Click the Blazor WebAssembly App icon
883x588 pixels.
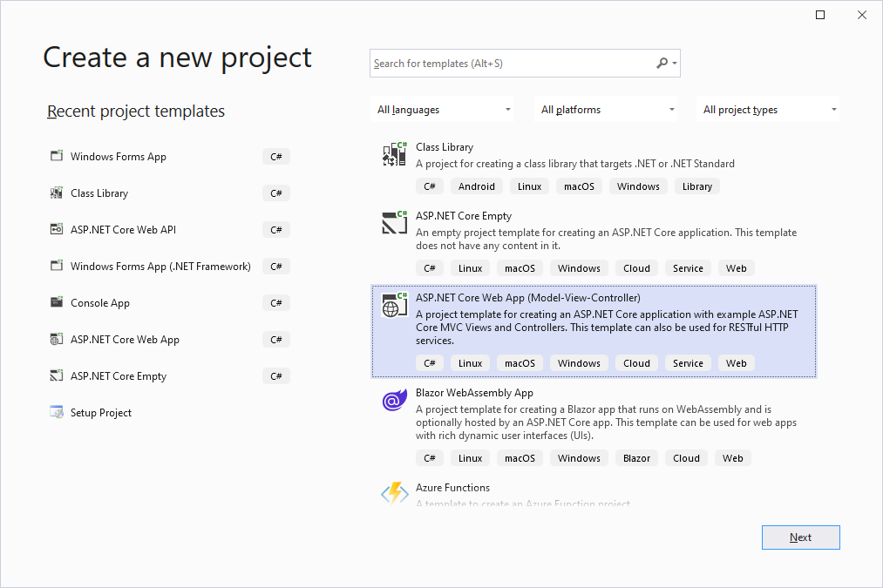394,400
